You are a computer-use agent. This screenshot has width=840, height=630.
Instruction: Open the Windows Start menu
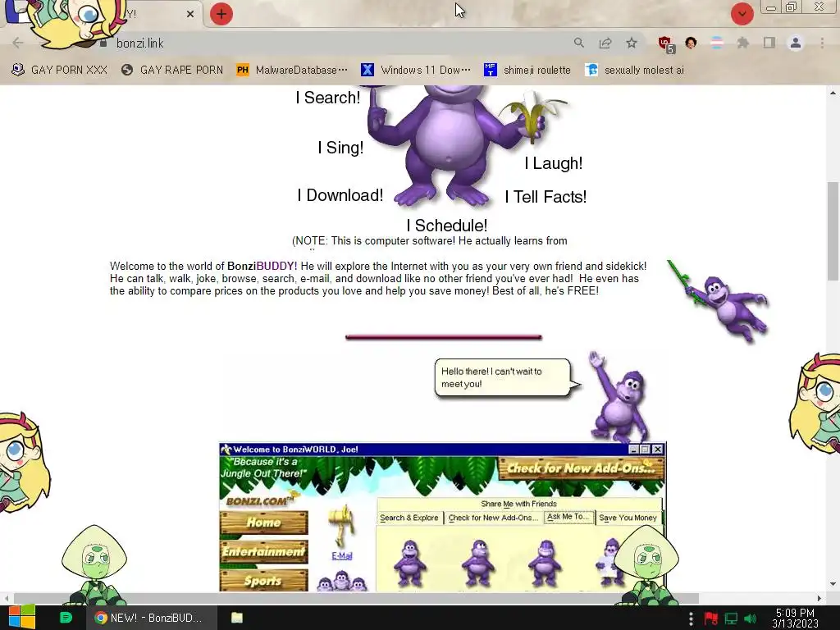pos(21,618)
